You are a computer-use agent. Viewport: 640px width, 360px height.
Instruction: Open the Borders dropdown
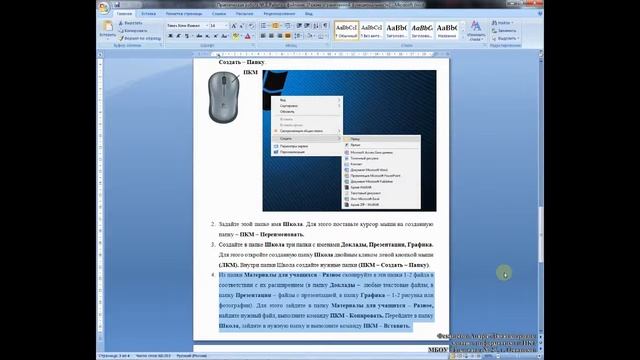(322, 36)
